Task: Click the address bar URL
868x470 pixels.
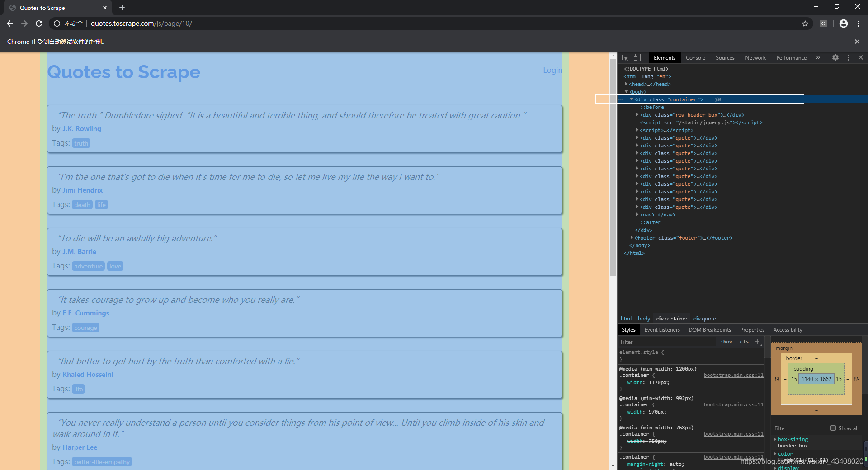Action: (141, 23)
